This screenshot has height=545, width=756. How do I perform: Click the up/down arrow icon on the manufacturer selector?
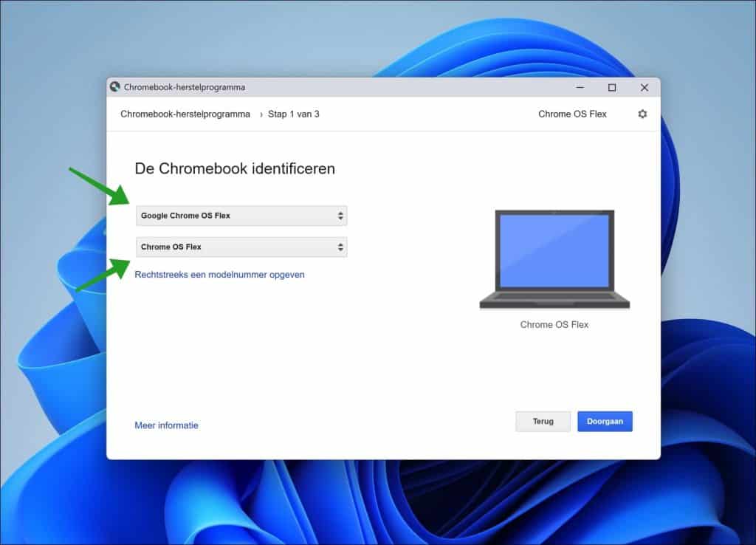tap(340, 215)
